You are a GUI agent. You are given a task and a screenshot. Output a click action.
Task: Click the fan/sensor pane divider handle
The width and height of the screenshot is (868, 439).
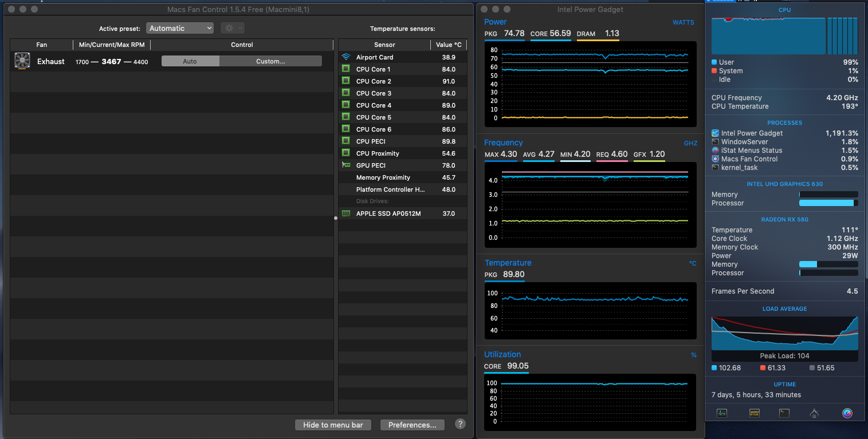[x=336, y=218]
